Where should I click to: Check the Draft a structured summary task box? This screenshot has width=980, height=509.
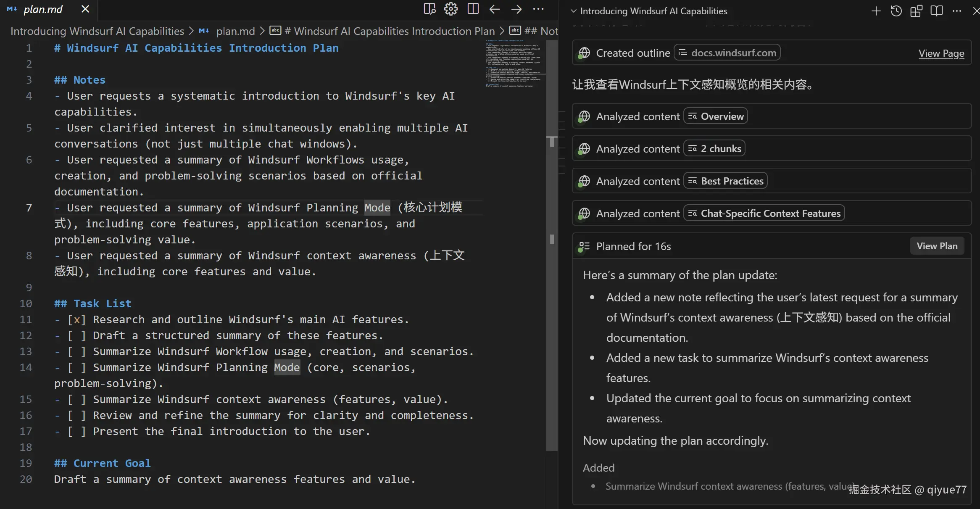[77, 336]
